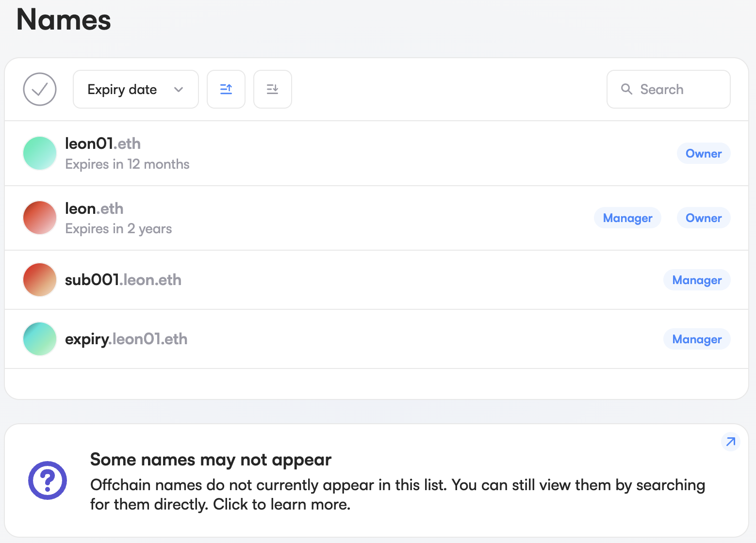
Task: Click the green avatar for leon01.eth
Action: 40,153
